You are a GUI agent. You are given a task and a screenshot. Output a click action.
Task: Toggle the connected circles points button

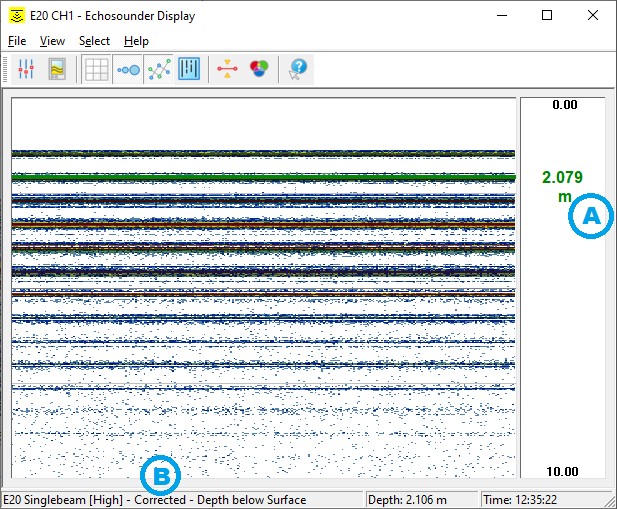[128, 70]
